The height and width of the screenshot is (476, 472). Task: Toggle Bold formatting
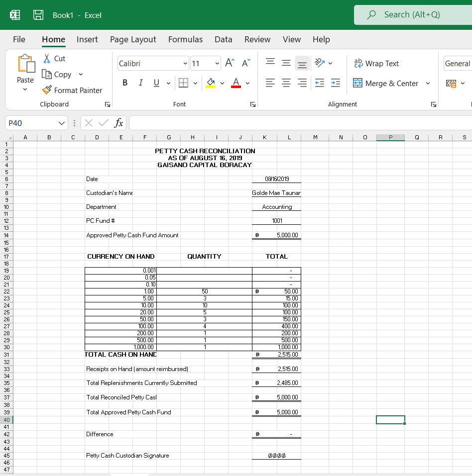pos(124,83)
